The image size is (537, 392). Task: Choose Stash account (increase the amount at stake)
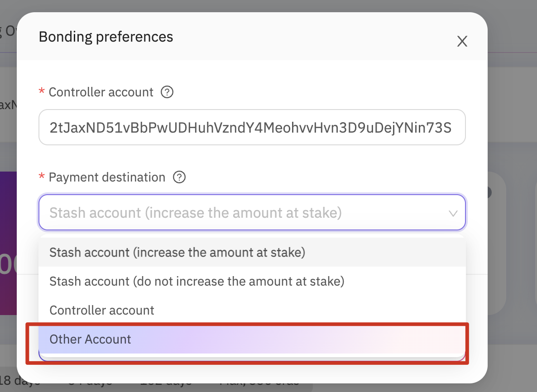point(177,252)
